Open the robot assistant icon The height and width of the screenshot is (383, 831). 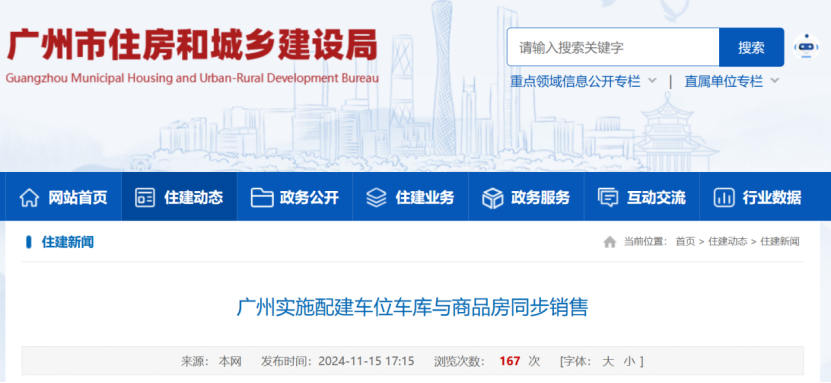(806, 47)
